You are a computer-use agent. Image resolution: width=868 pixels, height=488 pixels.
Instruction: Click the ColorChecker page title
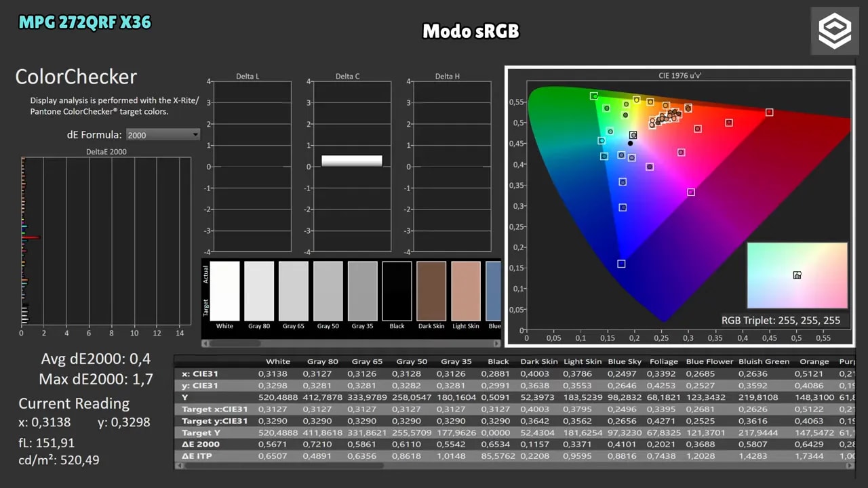[x=76, y=77]
